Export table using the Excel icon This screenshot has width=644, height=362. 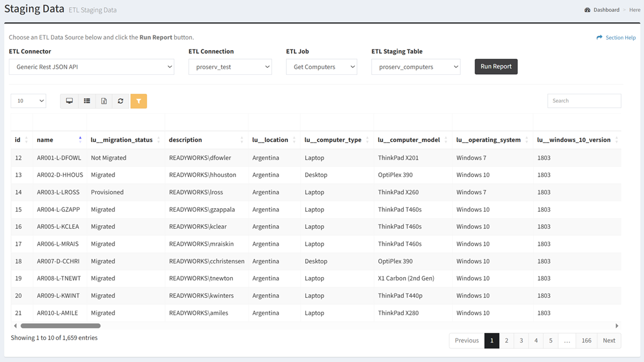pyautogui.click(x=104, y=101)
